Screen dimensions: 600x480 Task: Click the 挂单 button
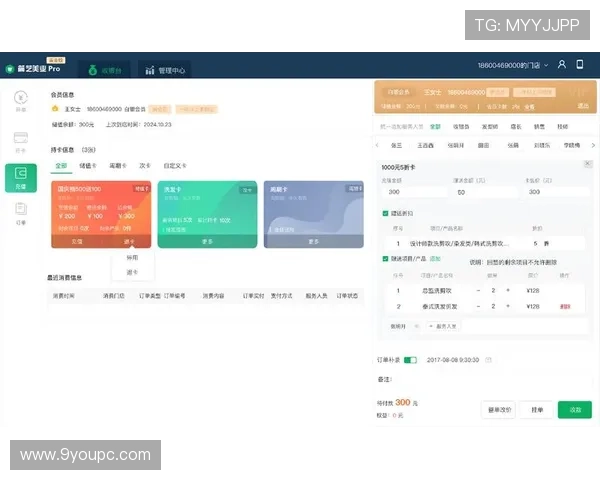click(x=537, y=410)
